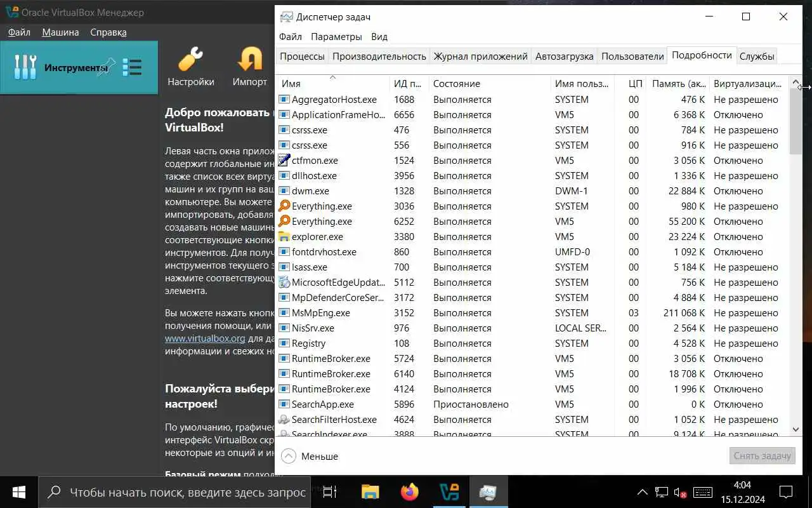Click the dwm.exe process icon

point(284,190)
